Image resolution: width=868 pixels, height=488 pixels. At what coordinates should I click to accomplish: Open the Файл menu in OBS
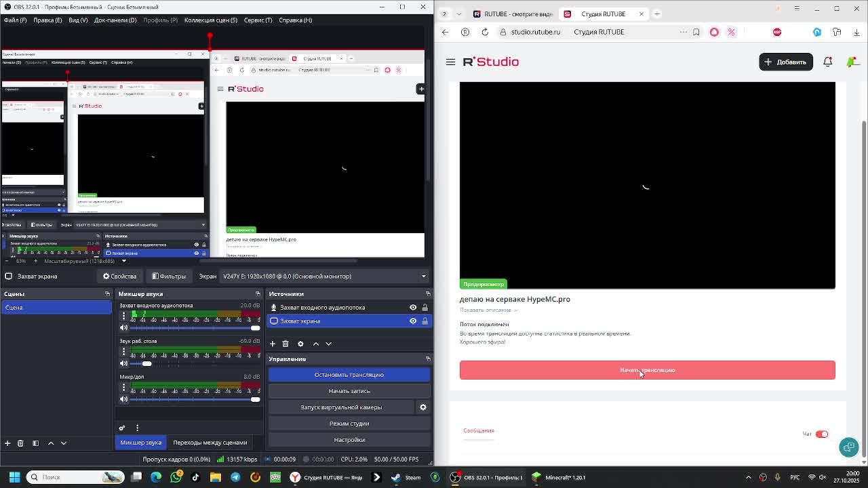tap(15, 20)
